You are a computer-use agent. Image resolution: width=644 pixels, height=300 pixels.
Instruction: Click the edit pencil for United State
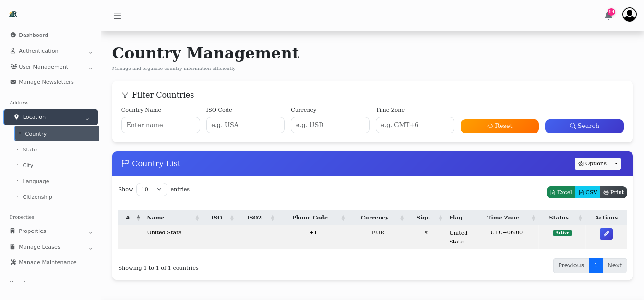click(x=606, y=233)
